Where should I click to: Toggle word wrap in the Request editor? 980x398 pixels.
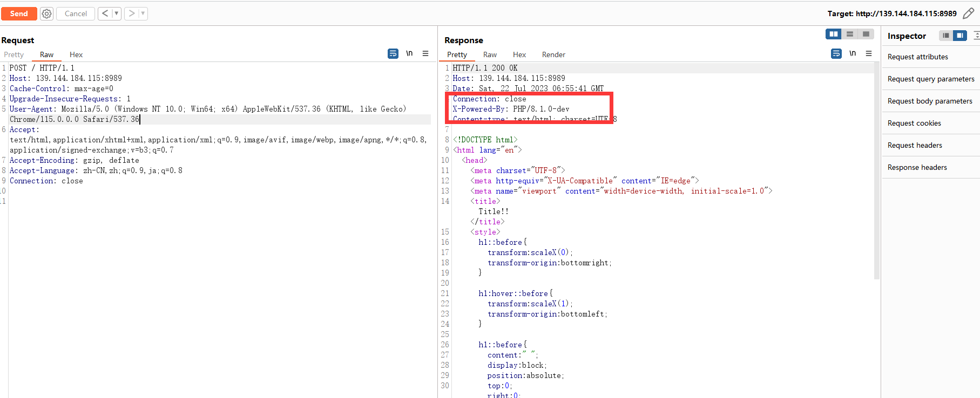[393, 53]
